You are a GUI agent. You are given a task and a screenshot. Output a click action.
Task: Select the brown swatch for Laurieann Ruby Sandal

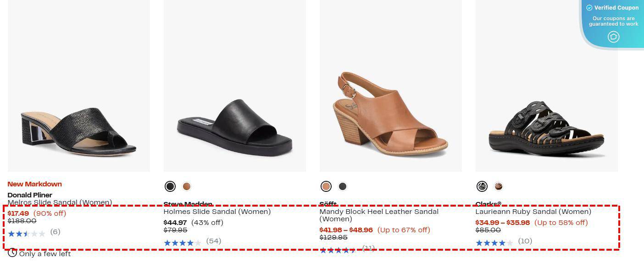point(499,186)
